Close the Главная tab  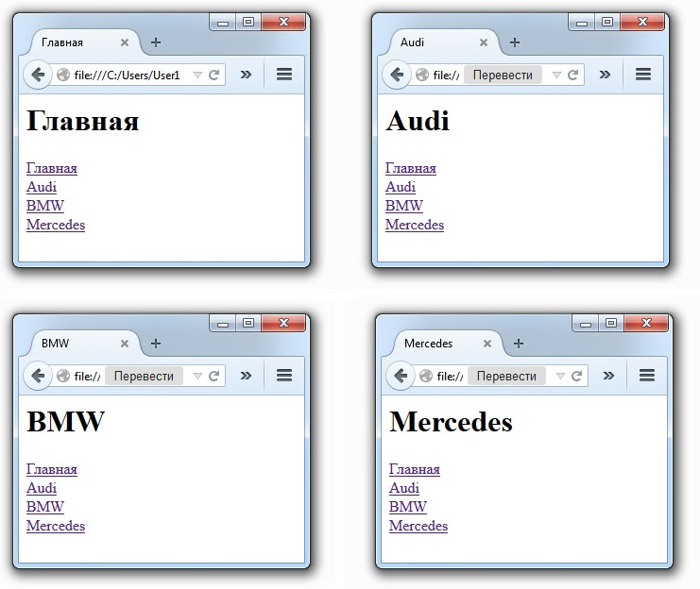tap(125, 42)
